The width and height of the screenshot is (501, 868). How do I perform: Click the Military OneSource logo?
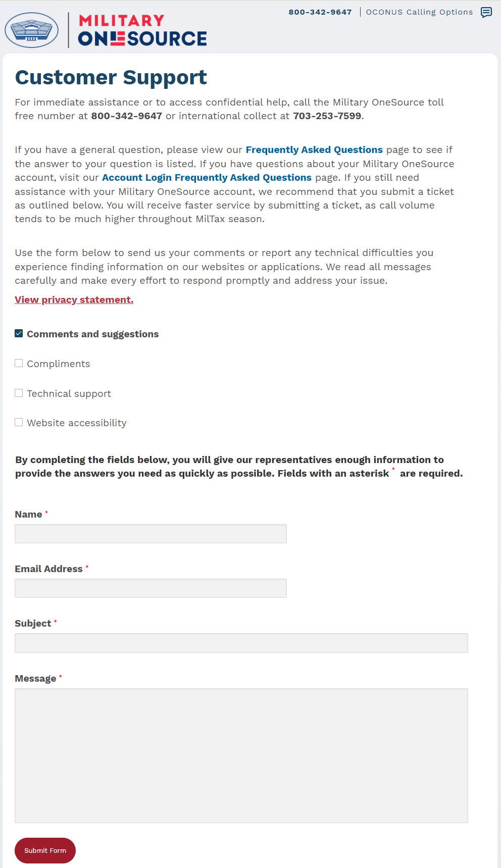pos(142,30)
